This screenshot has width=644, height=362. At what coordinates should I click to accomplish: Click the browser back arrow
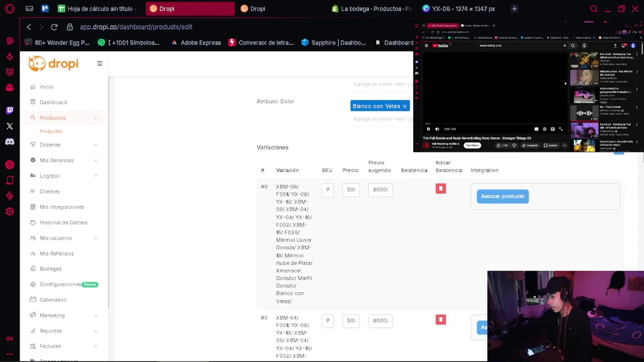coord(29,27)
